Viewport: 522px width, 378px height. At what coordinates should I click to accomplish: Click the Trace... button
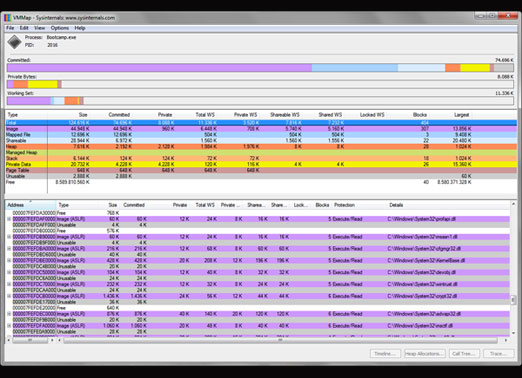point(499,354)
